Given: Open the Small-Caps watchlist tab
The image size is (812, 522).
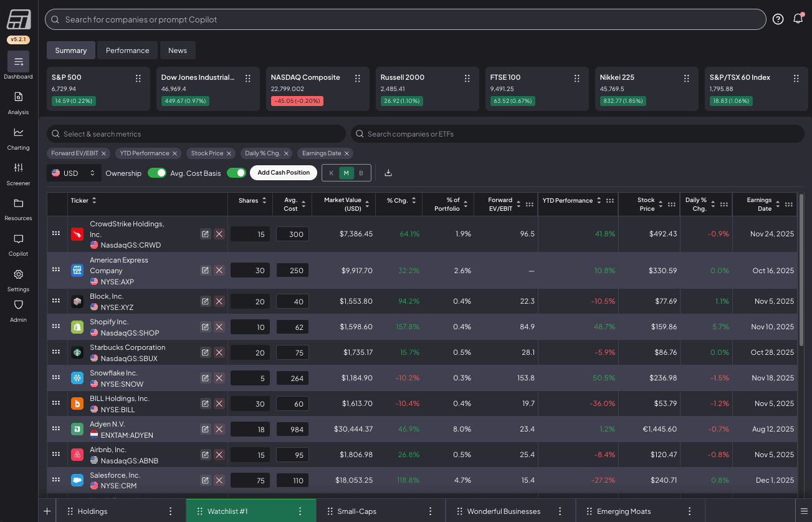Looking at the screenshot, I should coord(356,511).
